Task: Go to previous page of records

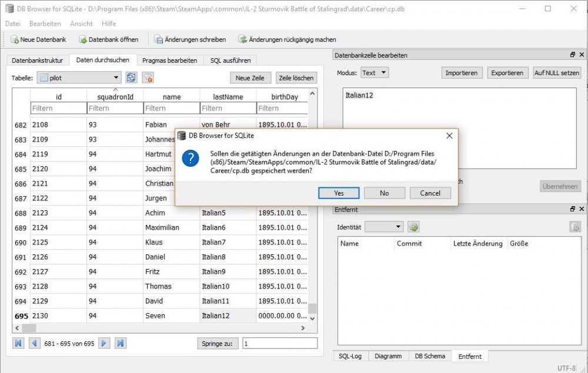Action: pos(34,343)
